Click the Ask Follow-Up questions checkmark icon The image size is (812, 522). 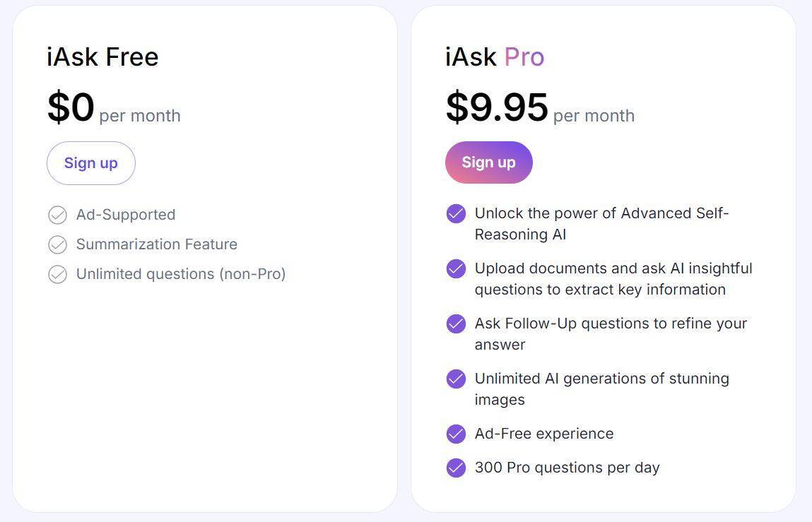click(x=456, y=324)
